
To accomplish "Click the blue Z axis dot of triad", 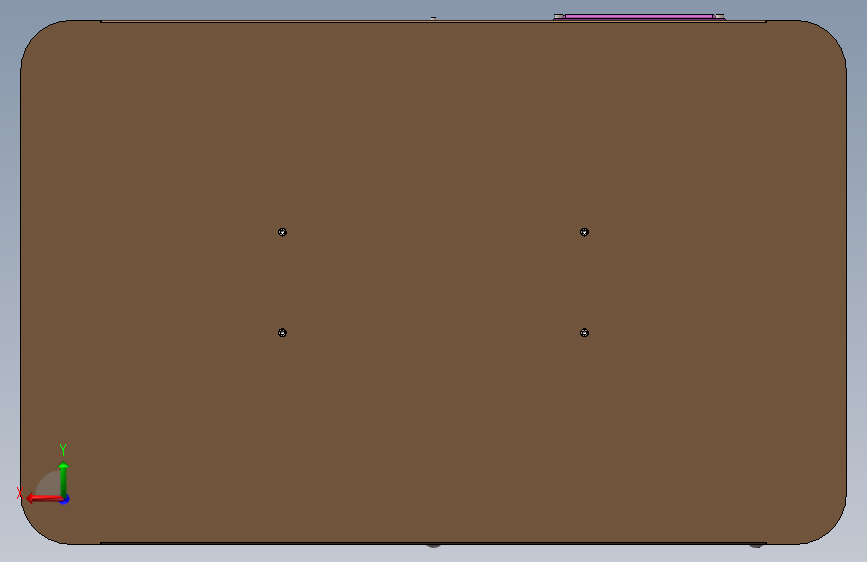I will pos(65,499).
